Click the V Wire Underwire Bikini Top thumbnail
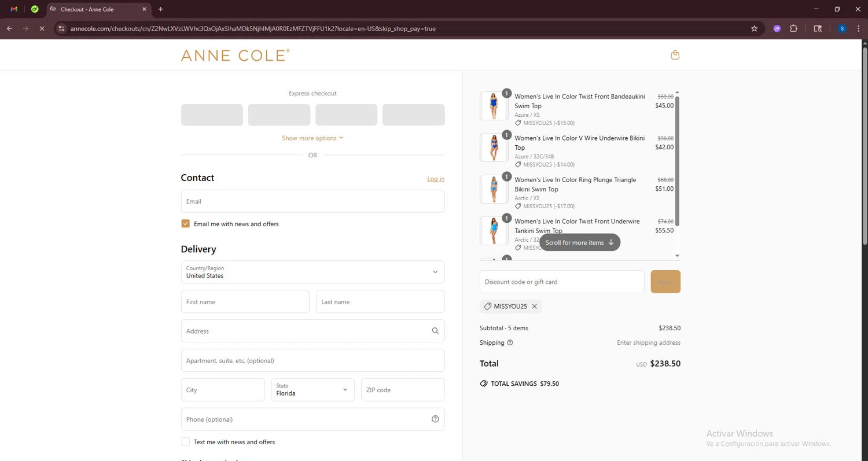 (494, 147)
